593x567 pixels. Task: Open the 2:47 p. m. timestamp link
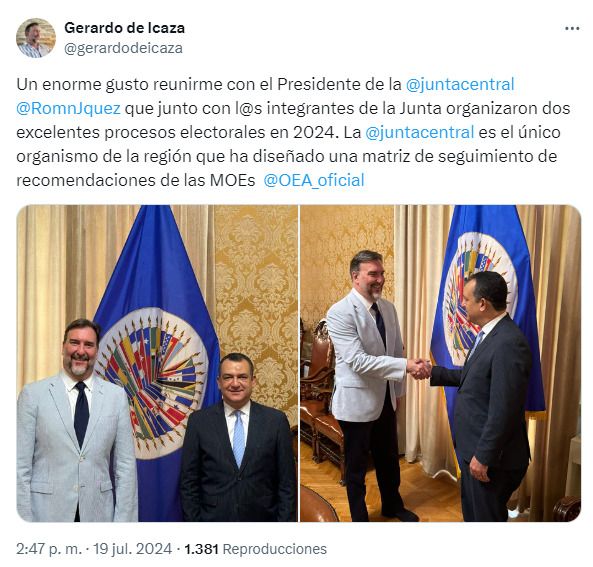click(x=49, y=549)
